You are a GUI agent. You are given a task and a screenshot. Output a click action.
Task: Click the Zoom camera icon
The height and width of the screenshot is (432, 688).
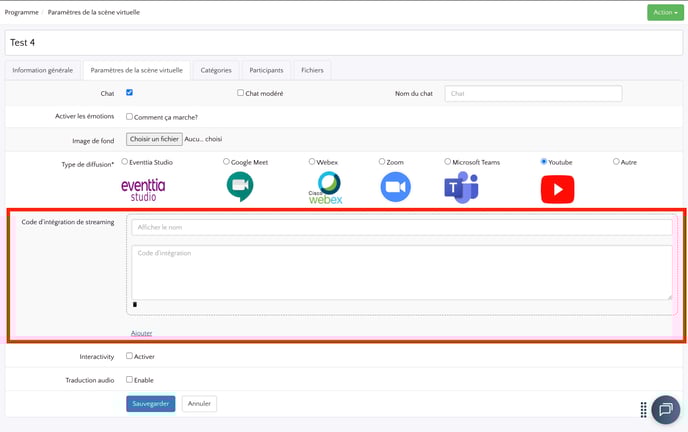pyautogui.click(x=396, y=187)
